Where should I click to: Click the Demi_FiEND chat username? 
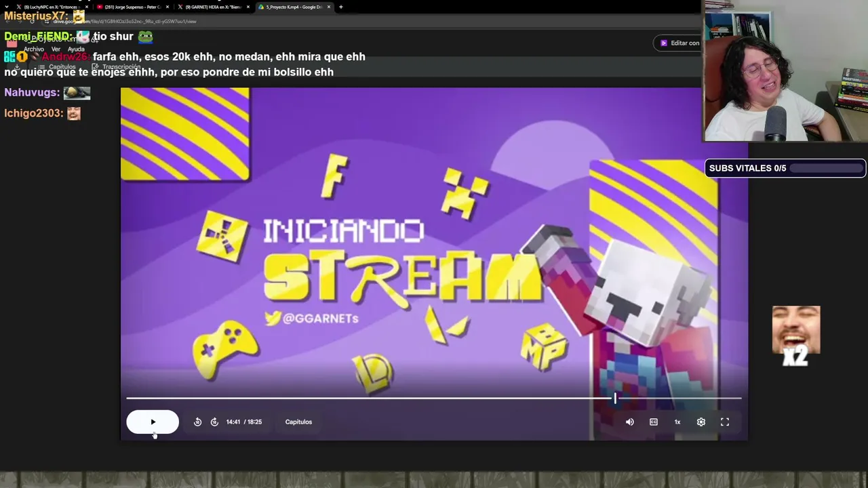point(38,36)
